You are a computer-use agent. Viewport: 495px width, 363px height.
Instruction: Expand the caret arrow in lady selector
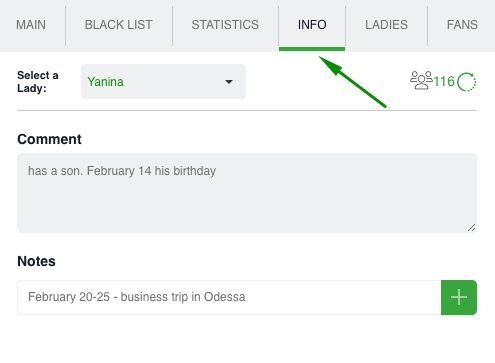click(229, 82)
